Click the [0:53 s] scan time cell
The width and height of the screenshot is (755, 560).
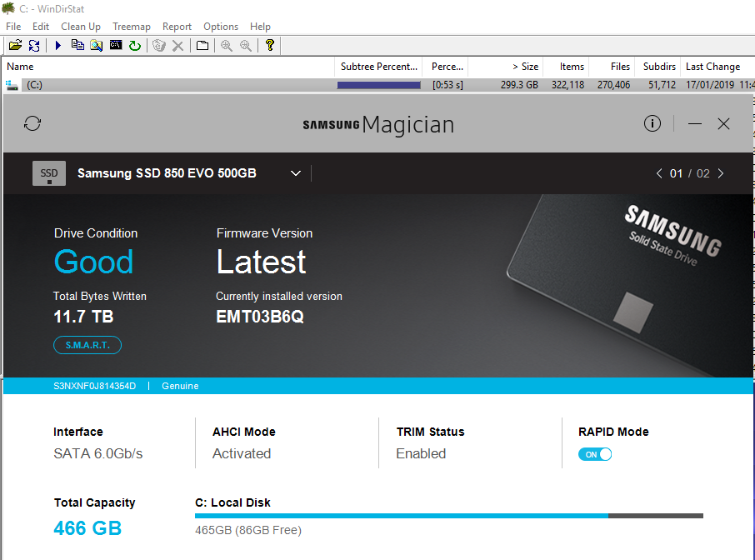tap(447, 85)
